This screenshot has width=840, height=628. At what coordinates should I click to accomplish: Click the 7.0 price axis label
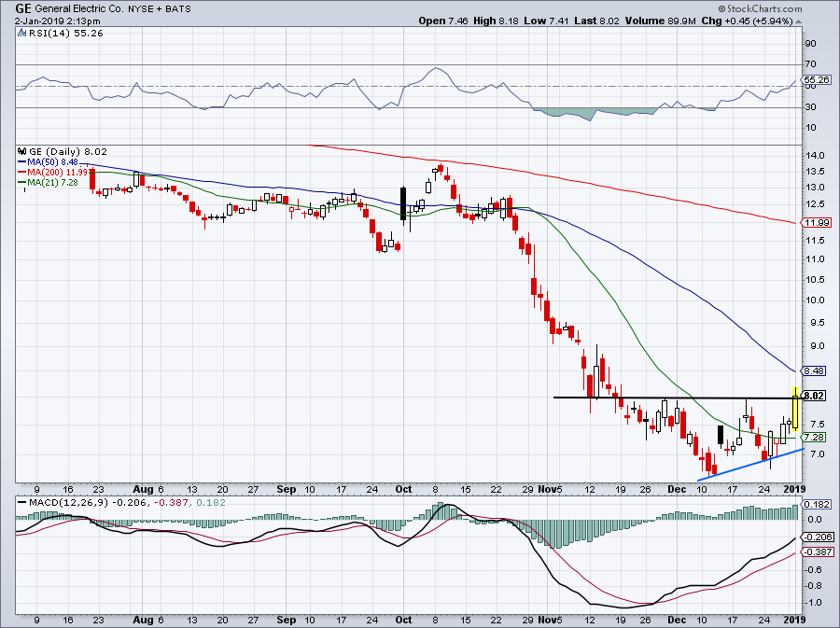[x=818, y=454]
